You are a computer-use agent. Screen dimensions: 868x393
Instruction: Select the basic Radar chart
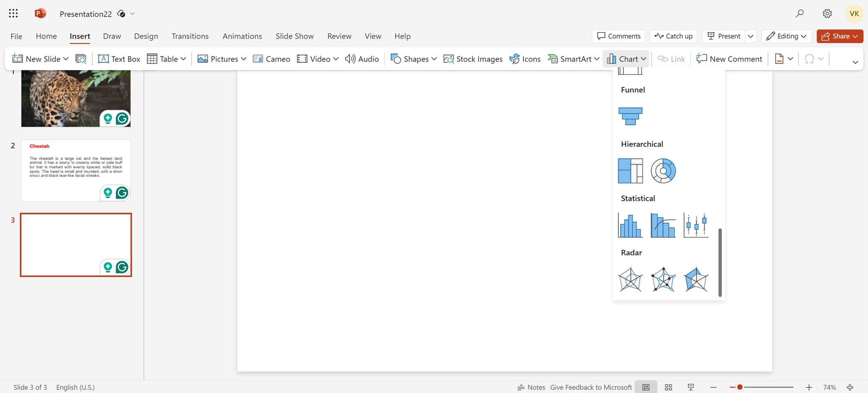630,279
